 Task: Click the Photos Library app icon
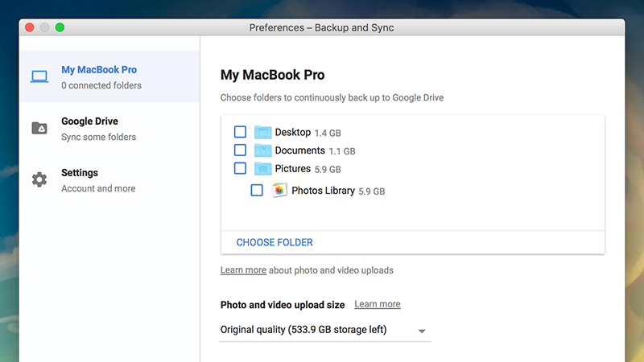click(279, 190)
